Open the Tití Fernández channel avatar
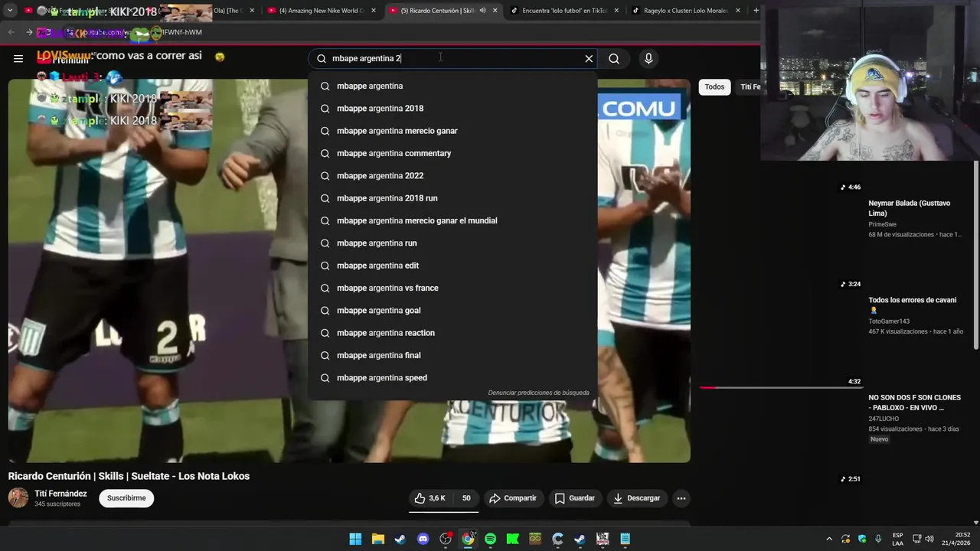The image size is (980, 551). coord(18,497)
